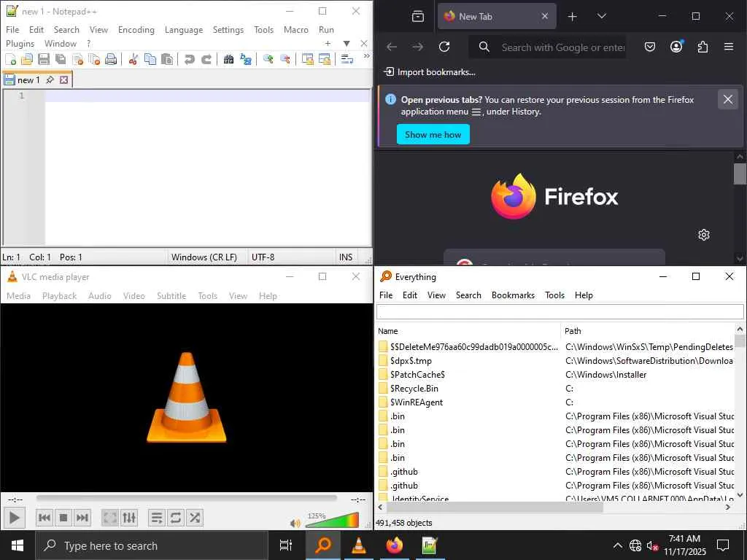Click the VLC playback seek bar

coord(186,498)
